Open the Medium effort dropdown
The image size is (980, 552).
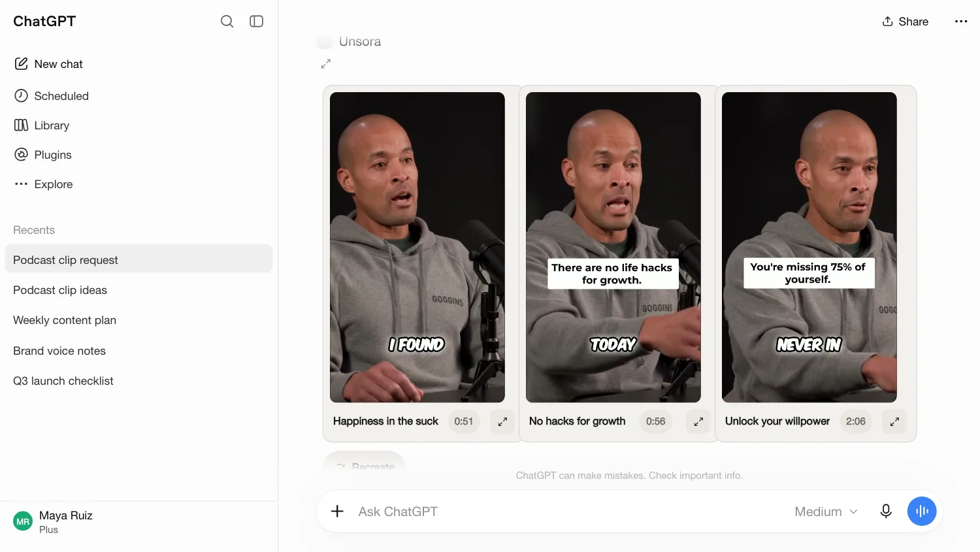826,511
